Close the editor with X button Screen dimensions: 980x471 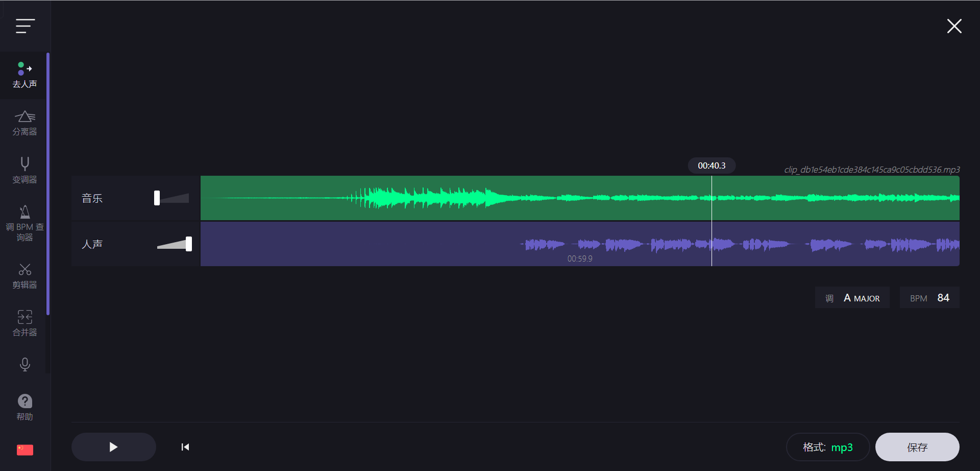pyautogui.click(x=954, y=26)
